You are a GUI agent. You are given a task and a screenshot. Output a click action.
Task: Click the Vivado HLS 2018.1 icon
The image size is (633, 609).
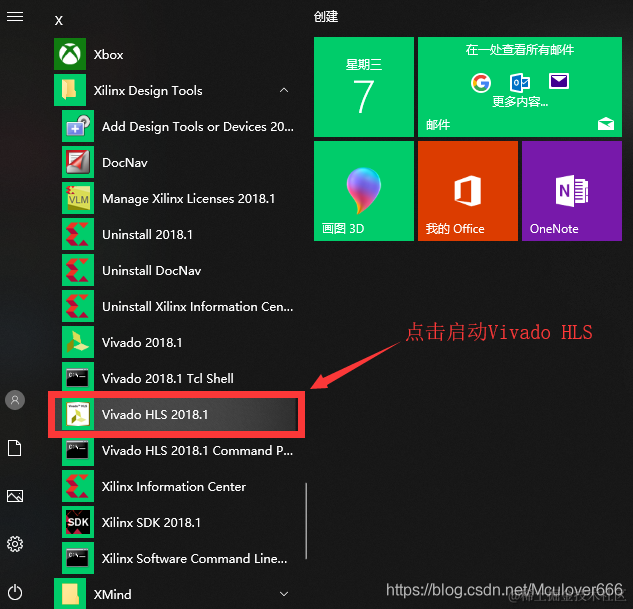click(x=78, y=414)
